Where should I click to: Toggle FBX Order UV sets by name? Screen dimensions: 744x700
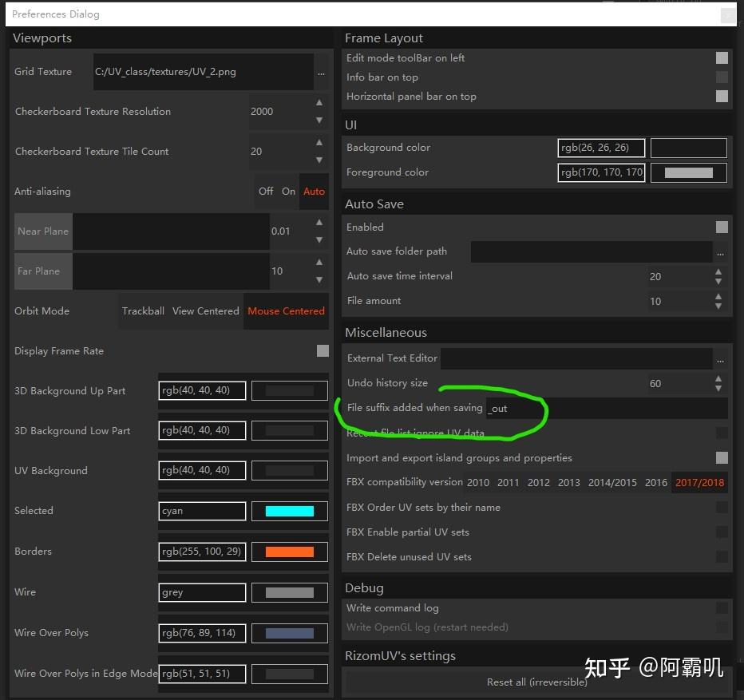coord(722,508)
